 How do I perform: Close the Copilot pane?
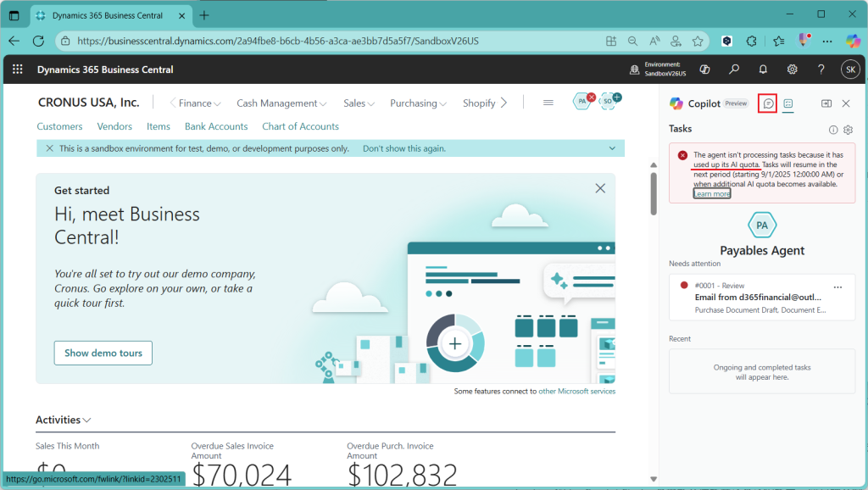tap(846, 103)
